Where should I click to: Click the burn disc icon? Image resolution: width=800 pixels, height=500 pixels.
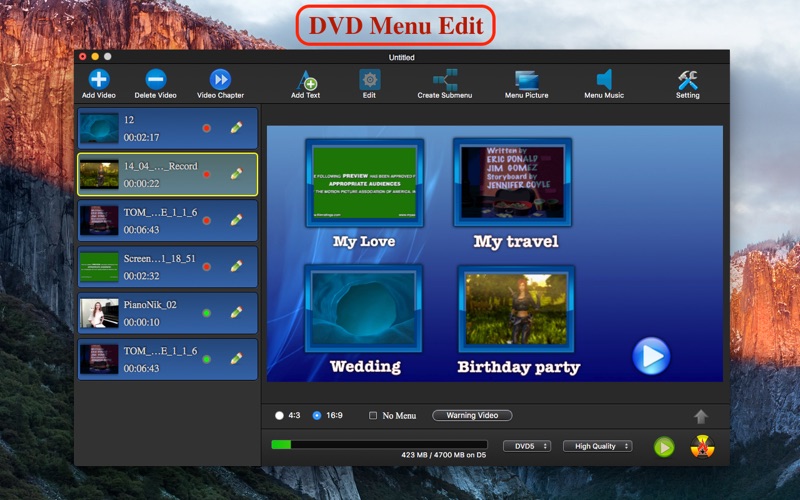(703, 447)
